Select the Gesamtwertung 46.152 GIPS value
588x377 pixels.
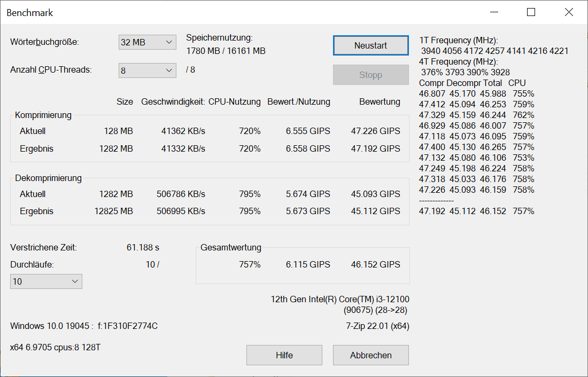point(375,264)
